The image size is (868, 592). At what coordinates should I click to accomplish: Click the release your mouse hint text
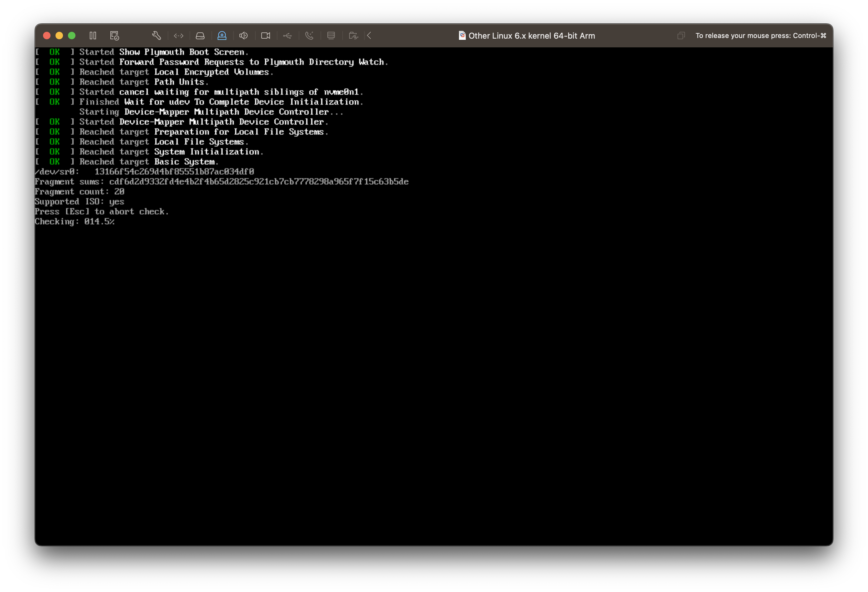click(760, 36)
